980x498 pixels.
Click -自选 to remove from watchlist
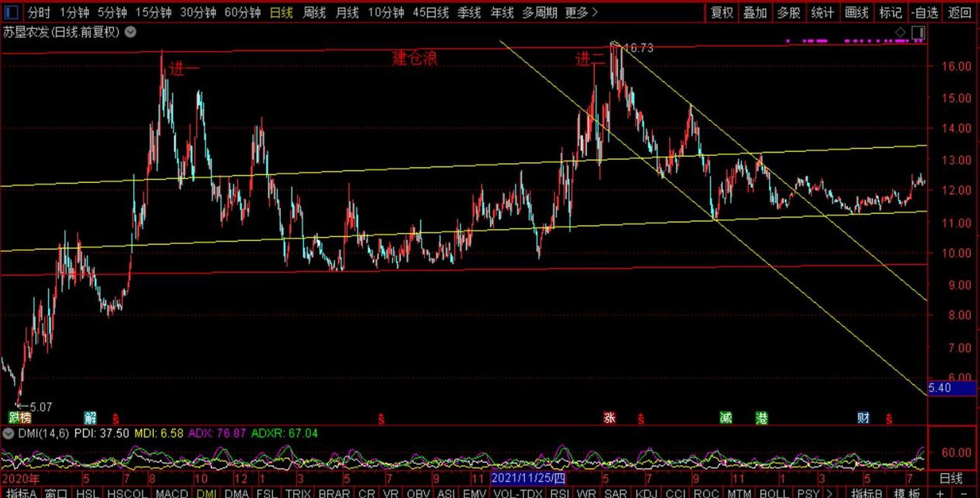coord(925,12)
